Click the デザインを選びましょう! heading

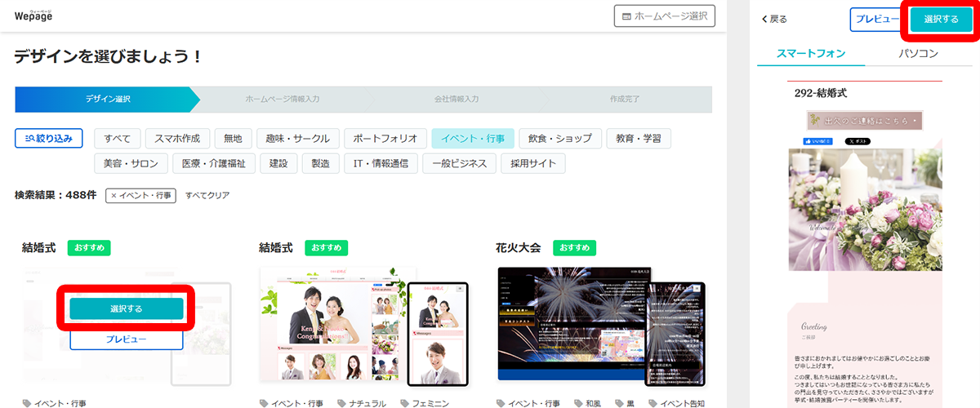[x=108, y=57]
